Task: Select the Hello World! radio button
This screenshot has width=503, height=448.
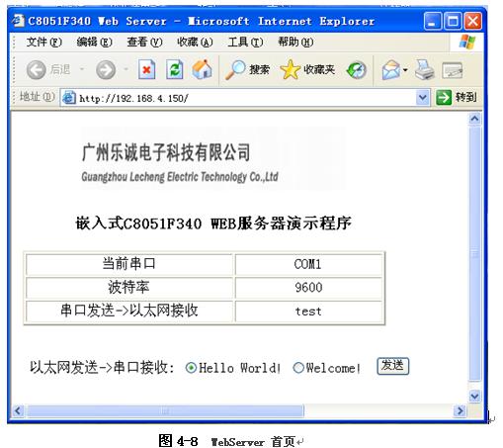Action: pos(191,368)
